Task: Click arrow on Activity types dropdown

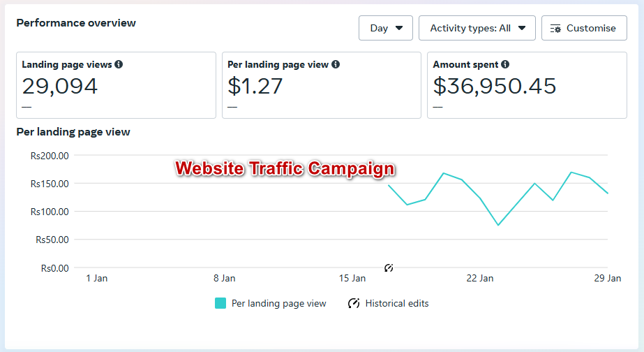Action: coord(522,28)
